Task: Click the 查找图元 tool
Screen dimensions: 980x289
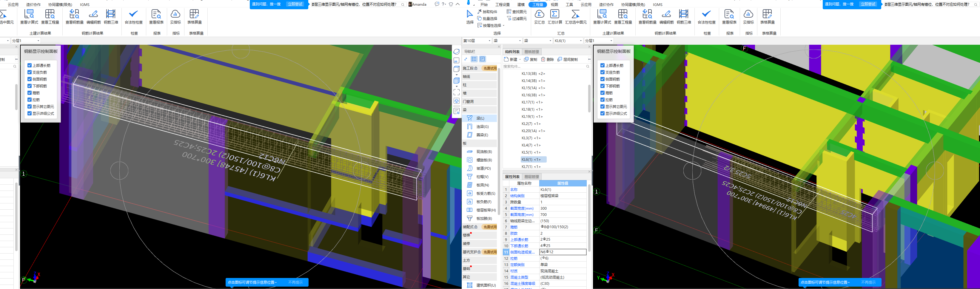Action: pyautogui.click(x=517, y=12)
